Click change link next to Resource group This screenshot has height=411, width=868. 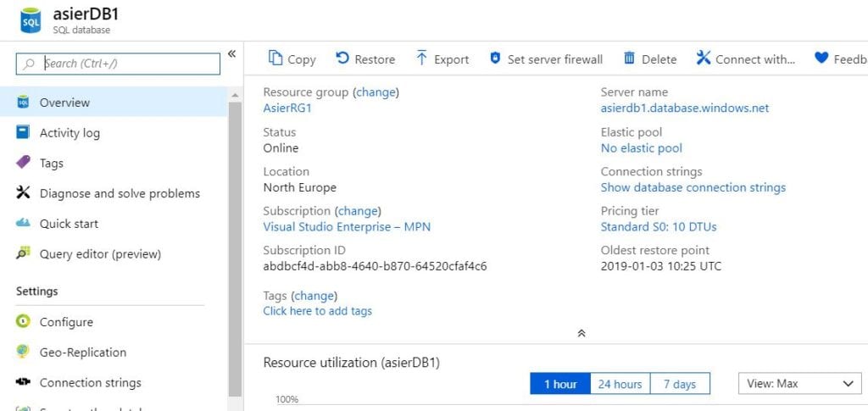pos(376,92)
